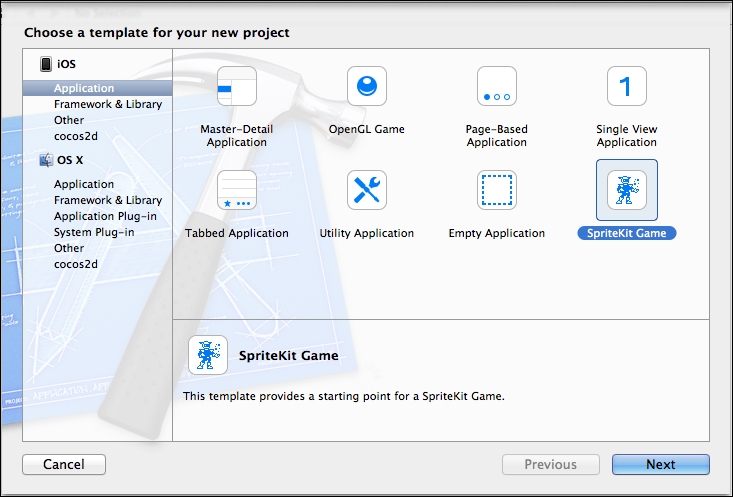Click the Tabbed Application label text

pos(237,233)
